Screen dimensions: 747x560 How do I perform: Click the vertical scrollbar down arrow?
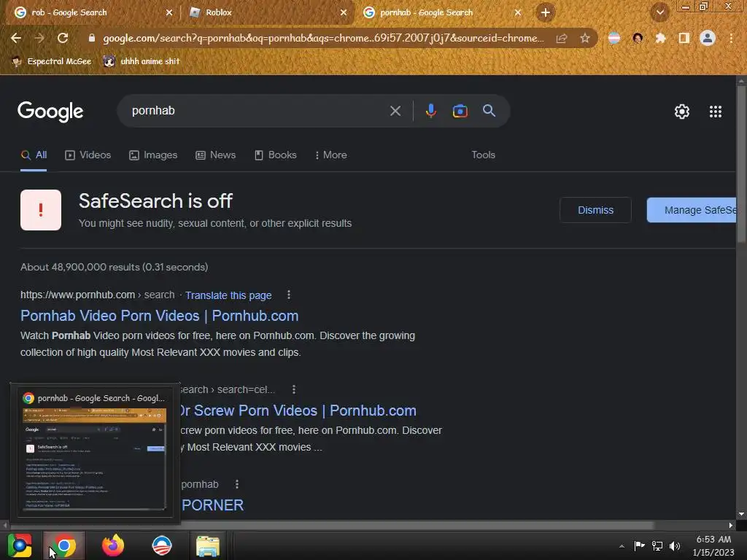pyautogui.click(x=741, y=514)
